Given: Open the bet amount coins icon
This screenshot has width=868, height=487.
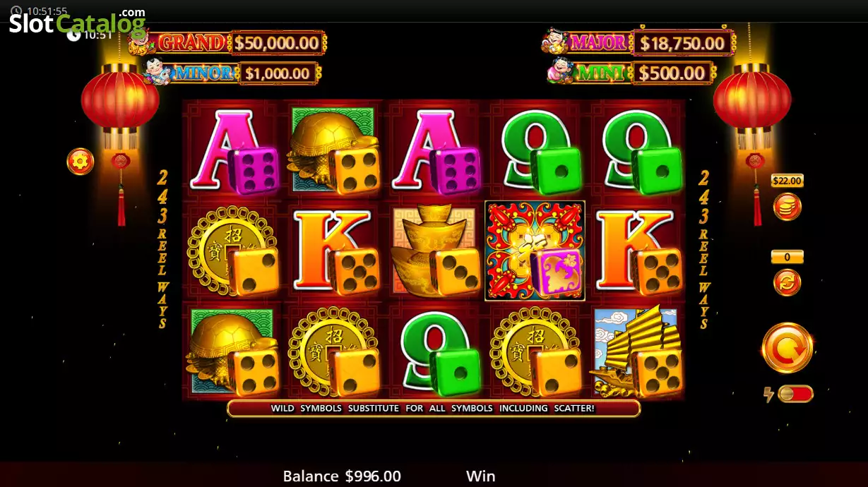Looking at the screenshot, I should click(787, 207).
